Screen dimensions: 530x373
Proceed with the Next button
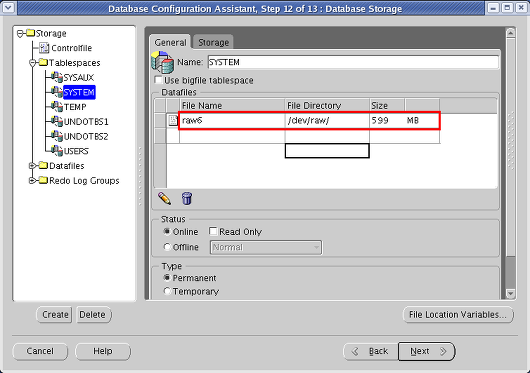point(427,351)
